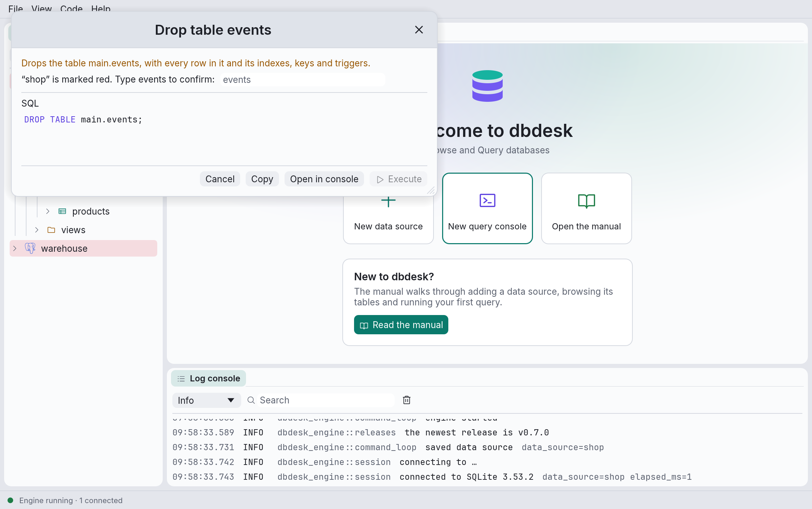Open the View menu
This screenshot has height=509, width=812.
pos(41,9)
